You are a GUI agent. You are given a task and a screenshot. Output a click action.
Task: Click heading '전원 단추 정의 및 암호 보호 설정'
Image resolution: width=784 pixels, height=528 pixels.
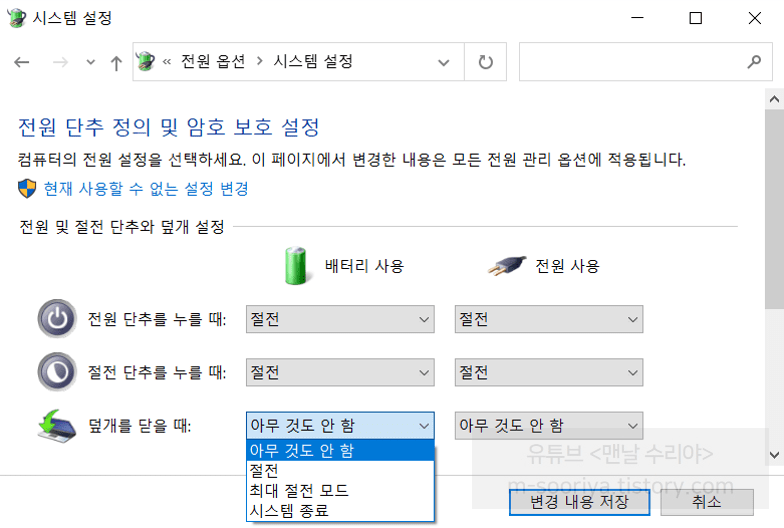[x=168, y=127]
